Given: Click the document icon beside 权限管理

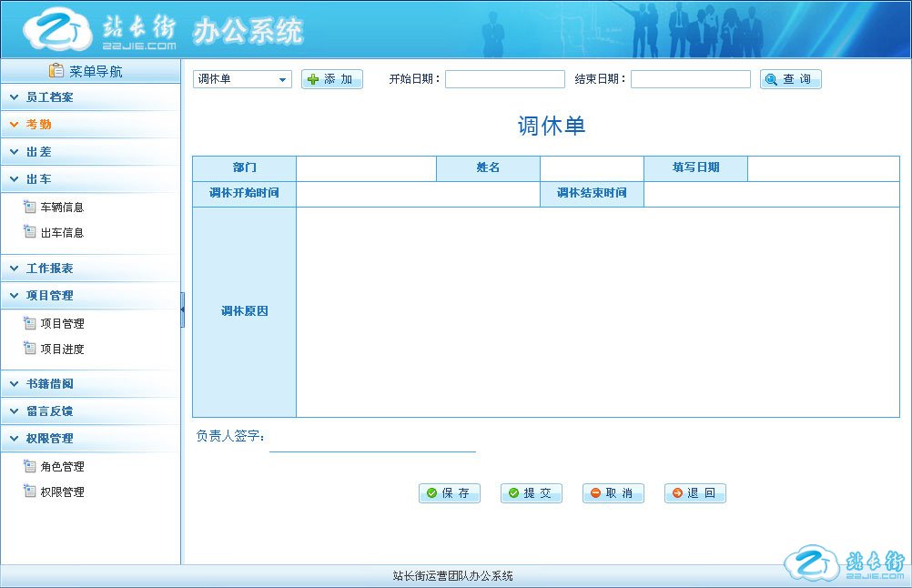Looking at the screenshot, I should (29, 492).
